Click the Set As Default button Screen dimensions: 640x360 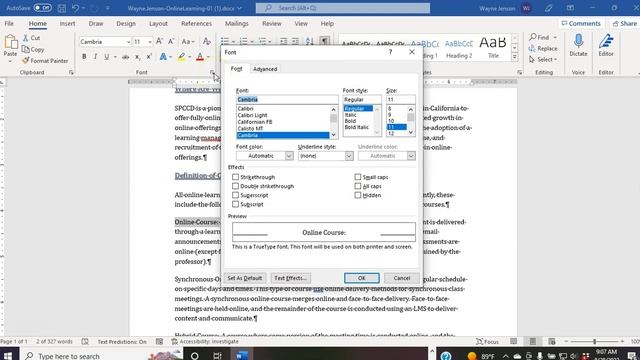pos(245,278)
